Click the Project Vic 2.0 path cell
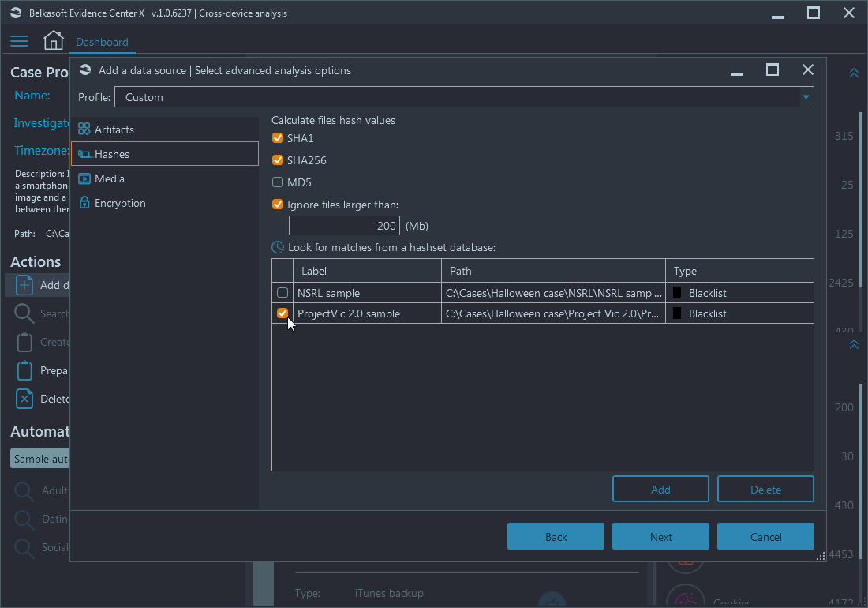The width and height of the screenshot is (868, 608). [554, 313]
